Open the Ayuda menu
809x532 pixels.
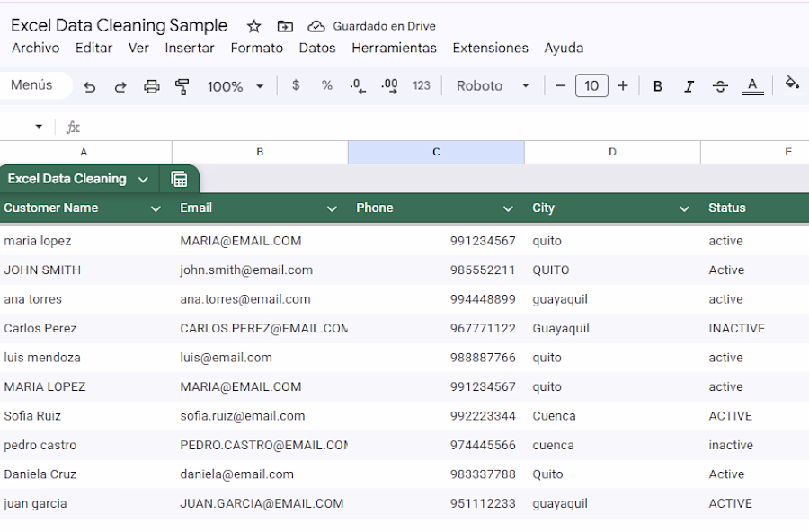(564, 48)
